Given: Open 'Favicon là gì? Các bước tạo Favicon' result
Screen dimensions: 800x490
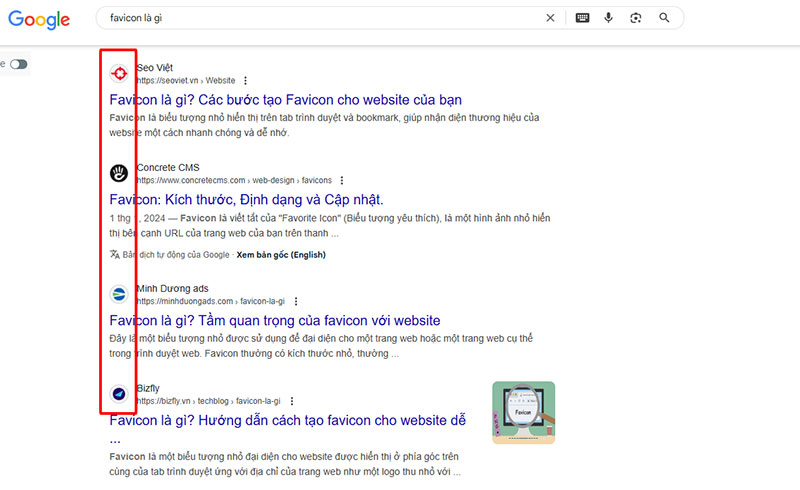Looking at the screenshot, I should tap(286, 100).
